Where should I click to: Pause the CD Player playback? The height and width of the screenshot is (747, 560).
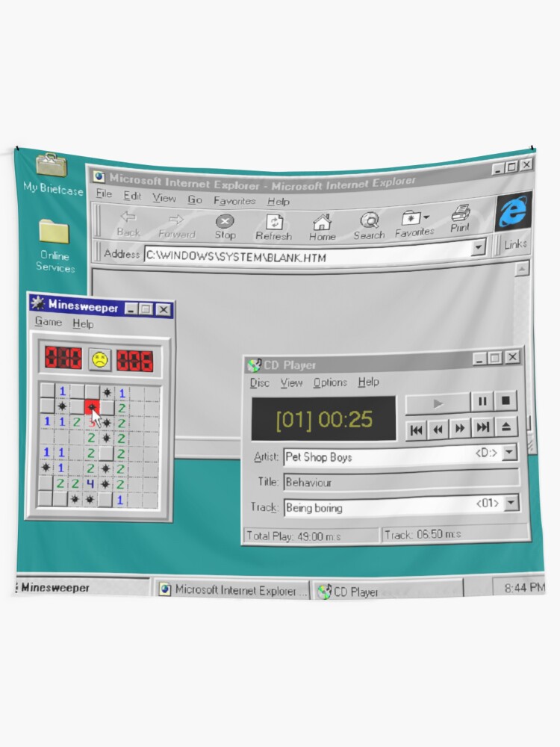(x=482, y=402)
